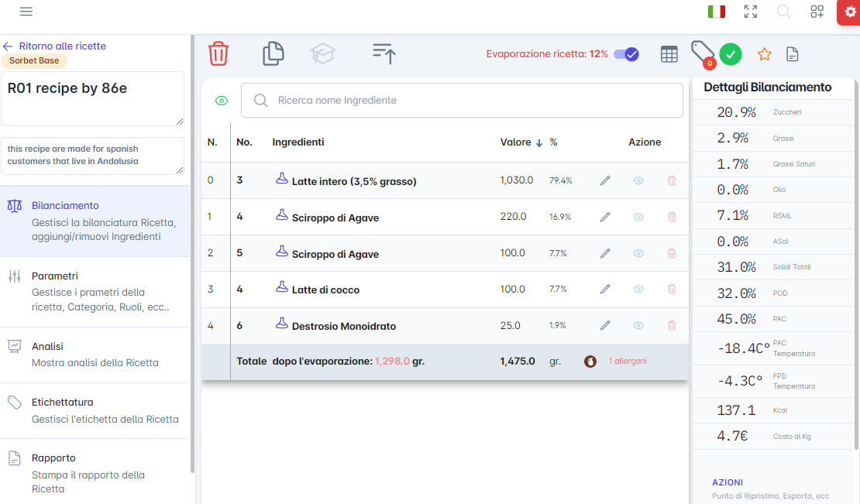Toggle the Evaporazione ricetta switch

pyautogui.click(x=626, y=54)
